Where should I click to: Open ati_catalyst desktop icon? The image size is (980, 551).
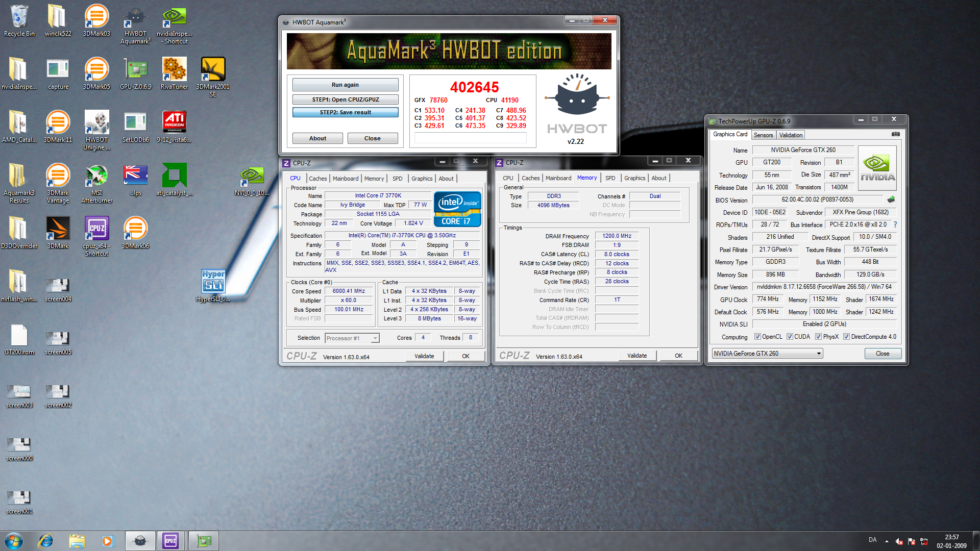click(x=174, y=180)
